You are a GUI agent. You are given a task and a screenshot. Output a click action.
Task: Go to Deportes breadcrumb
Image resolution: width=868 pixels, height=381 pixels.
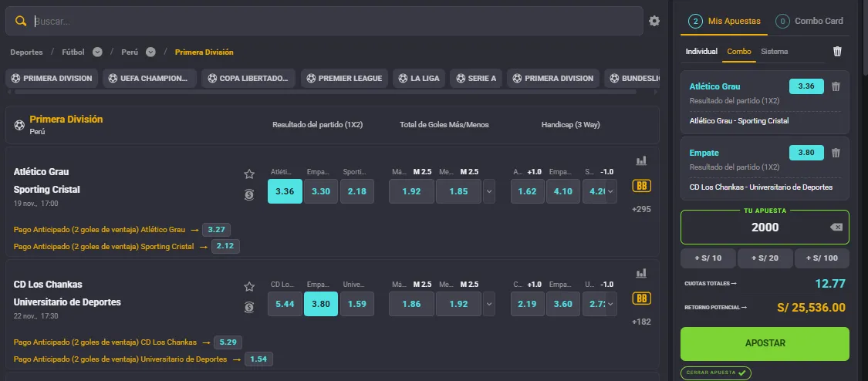[26, 52]
